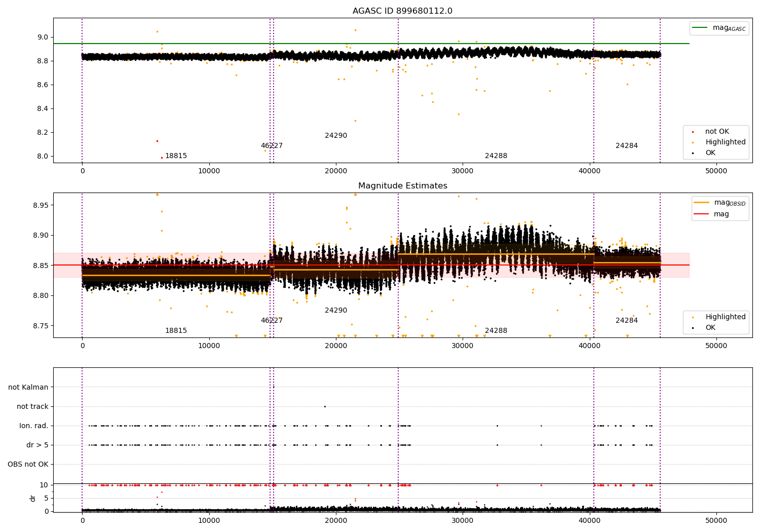760x532 pixels.
Task: Click the 'Magnitude Estimates' plot title
Action: [x=402, y=186]
